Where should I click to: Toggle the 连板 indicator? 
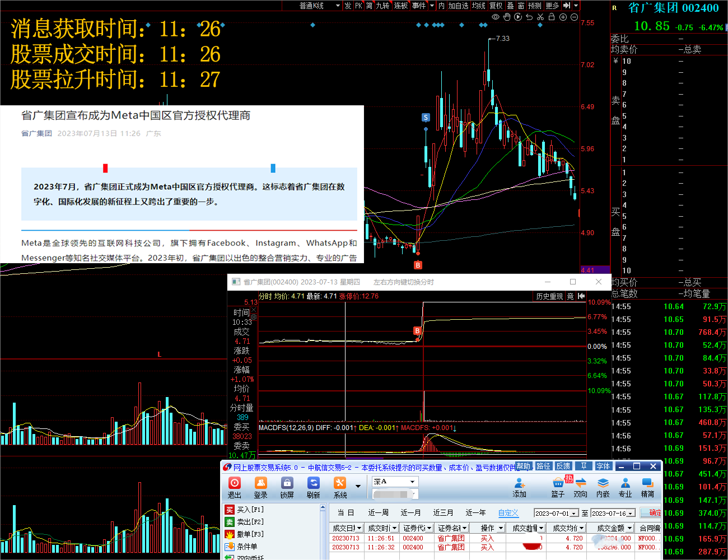coord(401,6)
